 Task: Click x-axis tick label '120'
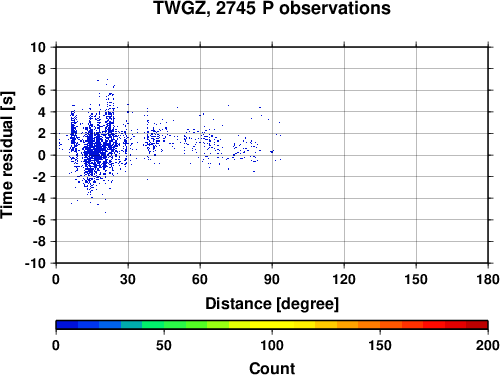(x=344, y=279)
